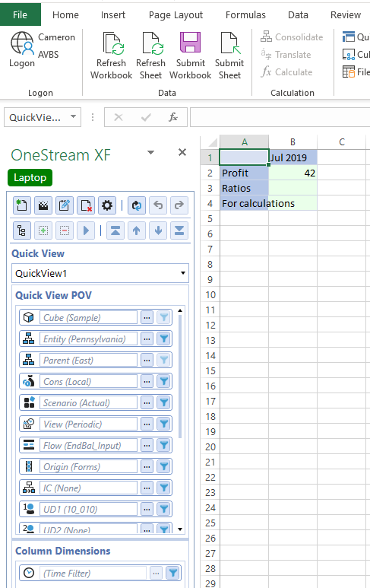Click the (Time Filter) field
The image size is (370, 588).
pos(93,573)
